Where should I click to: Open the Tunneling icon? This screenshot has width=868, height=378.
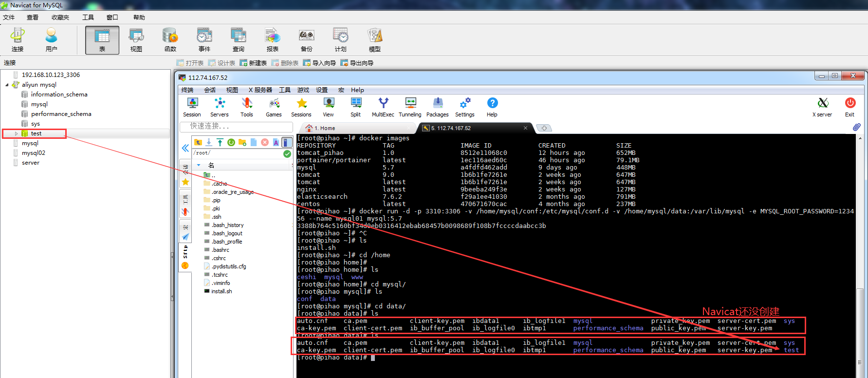click(410, 107)
